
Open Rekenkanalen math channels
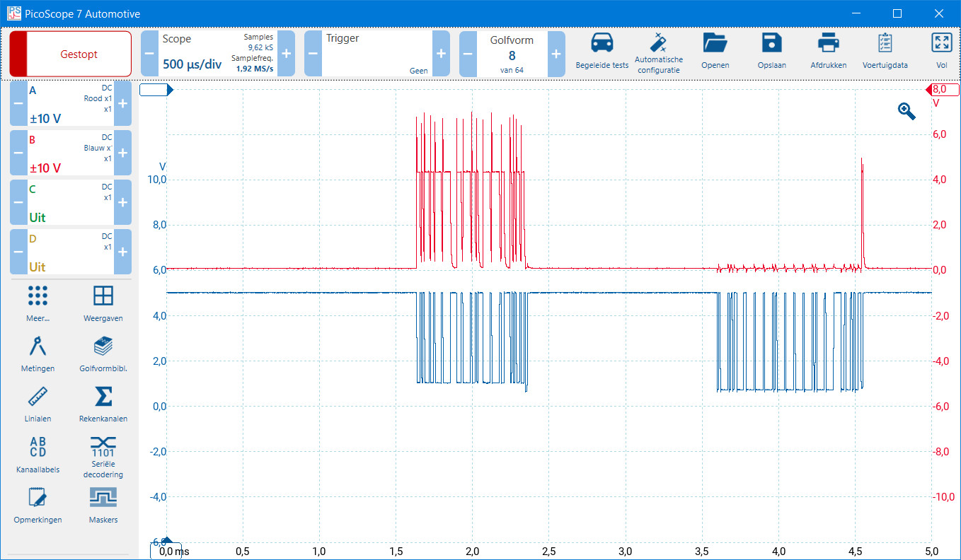click(103, 396)
